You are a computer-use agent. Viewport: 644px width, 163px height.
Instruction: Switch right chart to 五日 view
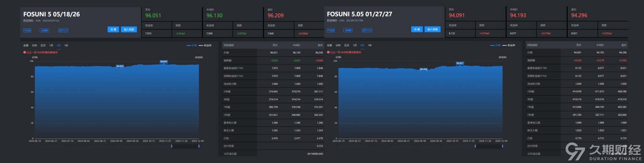click(x=346, y=45)
